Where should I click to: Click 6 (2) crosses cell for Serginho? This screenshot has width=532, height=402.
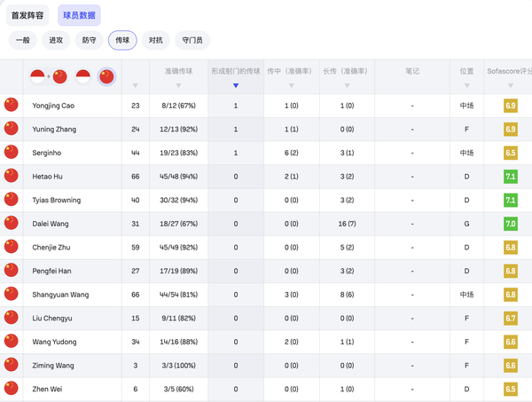(292, 153)
